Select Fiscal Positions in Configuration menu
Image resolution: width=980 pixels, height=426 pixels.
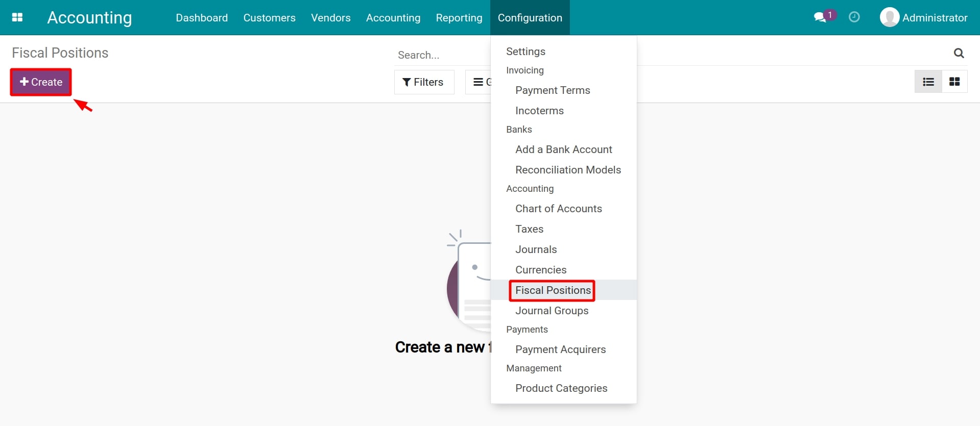pyautogui.click(x=553, y=290)
